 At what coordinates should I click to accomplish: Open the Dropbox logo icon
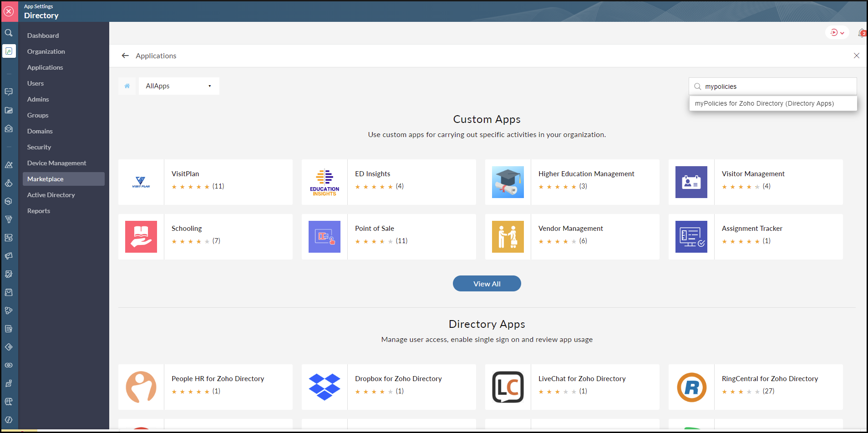(325, 387)
